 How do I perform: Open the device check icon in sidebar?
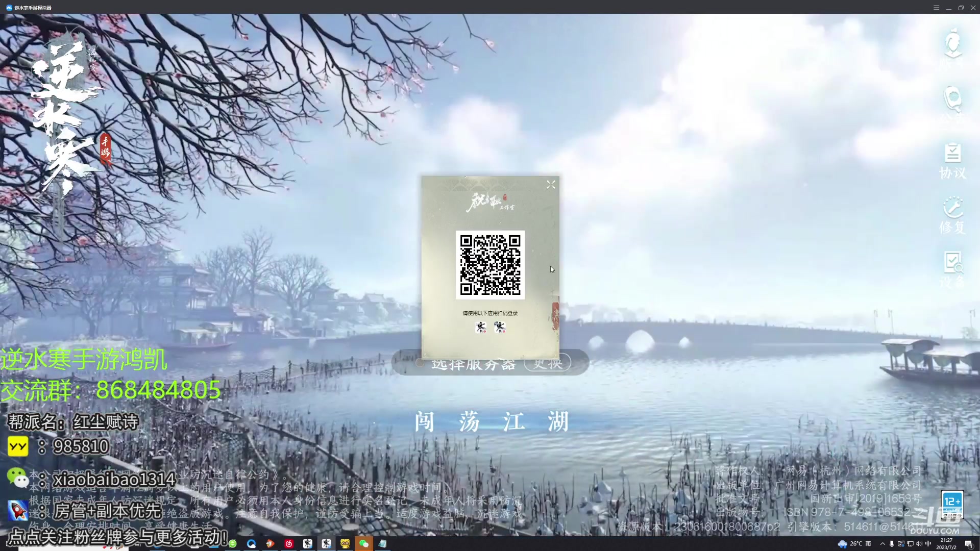pos(952,269)
